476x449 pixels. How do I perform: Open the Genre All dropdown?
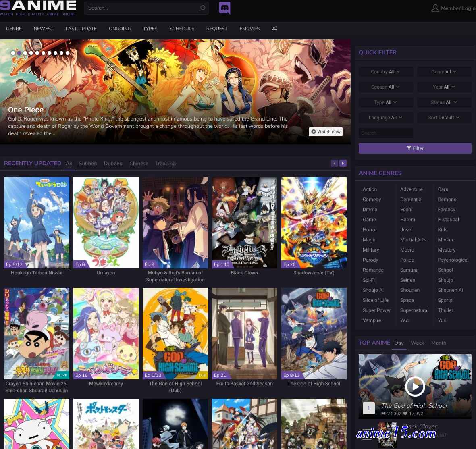pos(444,72)
